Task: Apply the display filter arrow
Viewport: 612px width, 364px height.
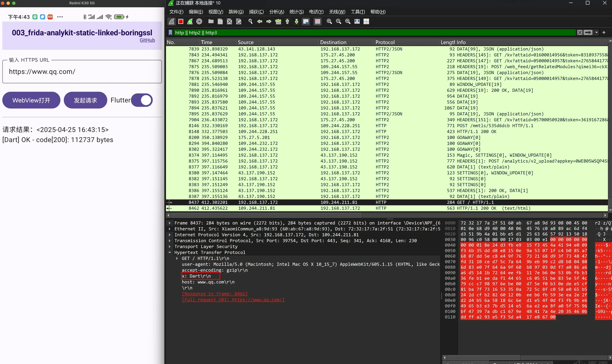Action: [588, 33]
